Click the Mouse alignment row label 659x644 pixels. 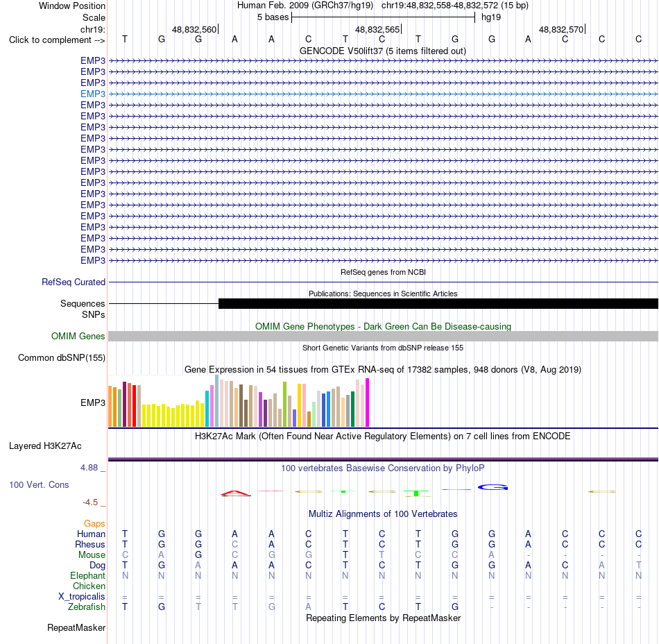tap(92, 555)
